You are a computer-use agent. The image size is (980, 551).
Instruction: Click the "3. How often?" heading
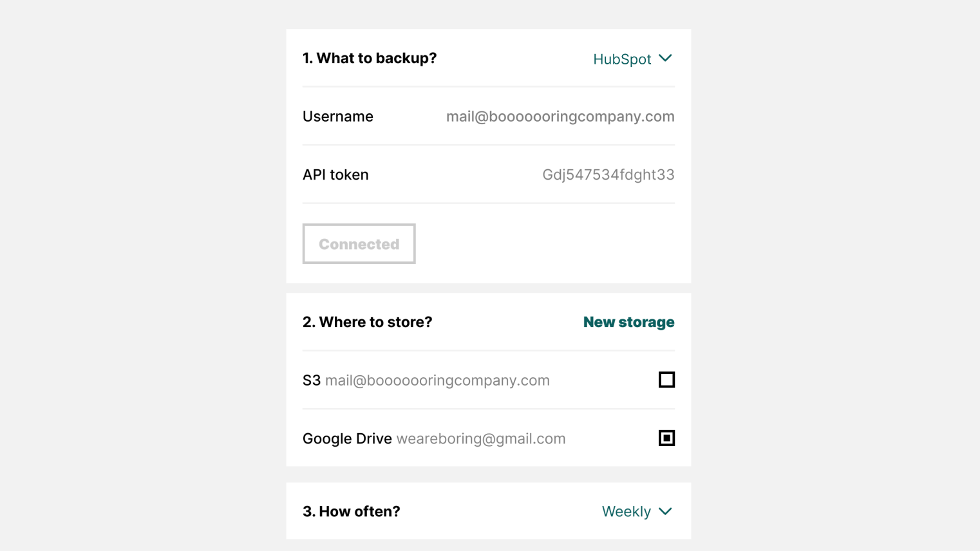[351, 512]
